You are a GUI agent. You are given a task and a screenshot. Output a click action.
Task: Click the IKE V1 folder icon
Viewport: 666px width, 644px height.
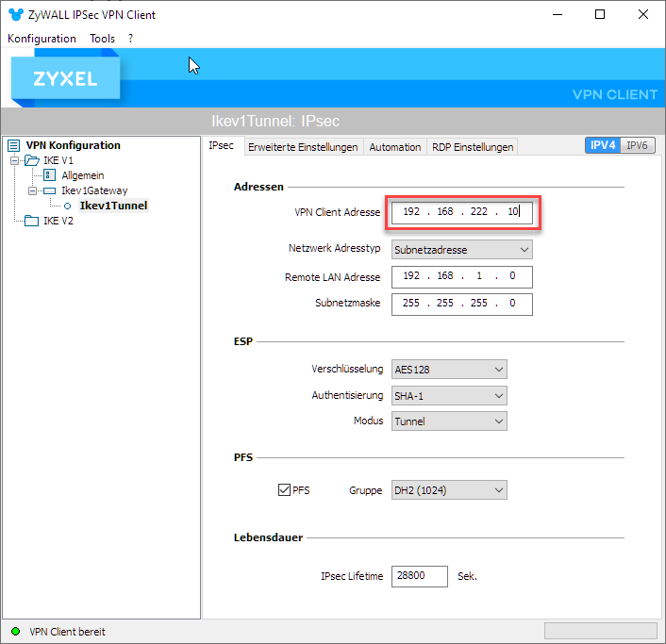(x=32, y=160)
